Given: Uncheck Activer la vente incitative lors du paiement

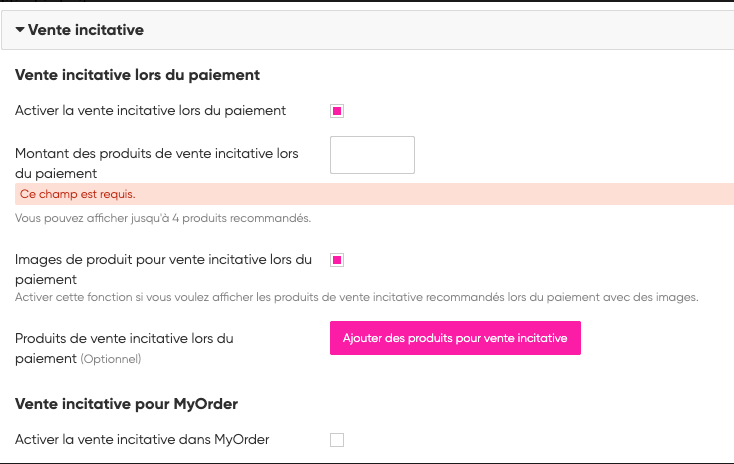Looking at the screenshot, I should (x=337, y=111).
